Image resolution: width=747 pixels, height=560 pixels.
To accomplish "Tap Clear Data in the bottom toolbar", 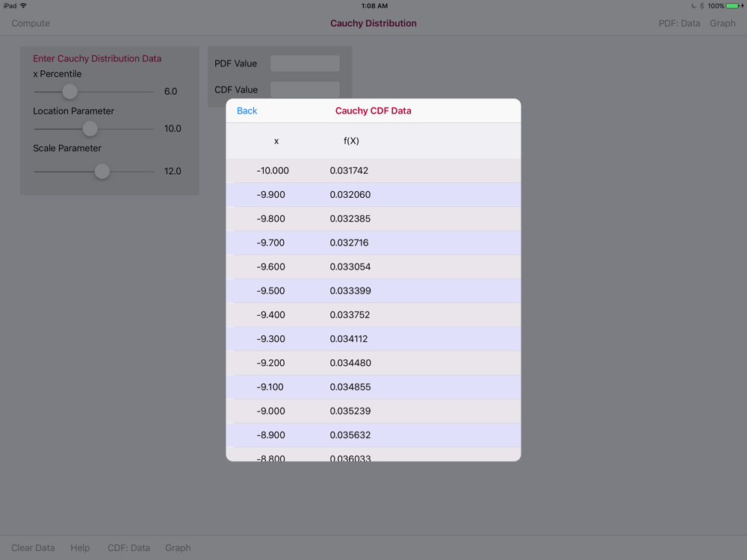I will pyautogui.click(x=33, y=547).
